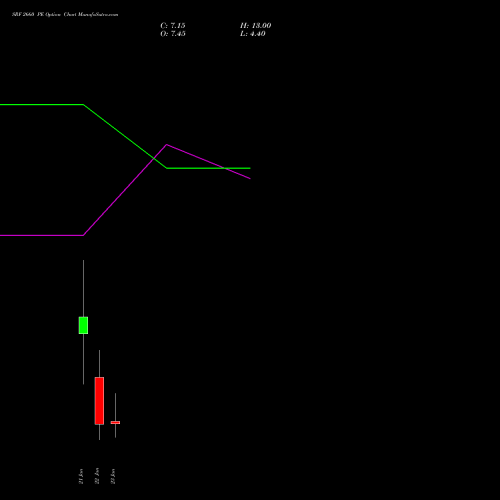Click the high value 'H: 13.00'
Screen dimensions: 500x500
pyautogui.click(x=255, y=26)
